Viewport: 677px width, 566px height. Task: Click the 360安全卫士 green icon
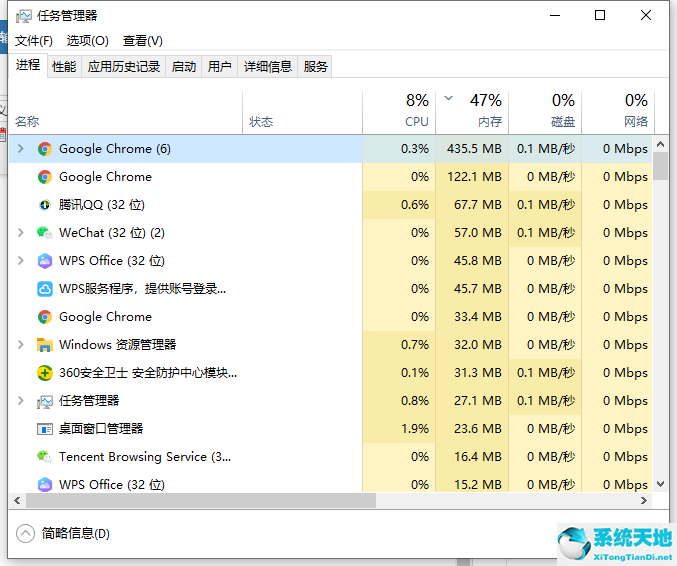(44, 373)
